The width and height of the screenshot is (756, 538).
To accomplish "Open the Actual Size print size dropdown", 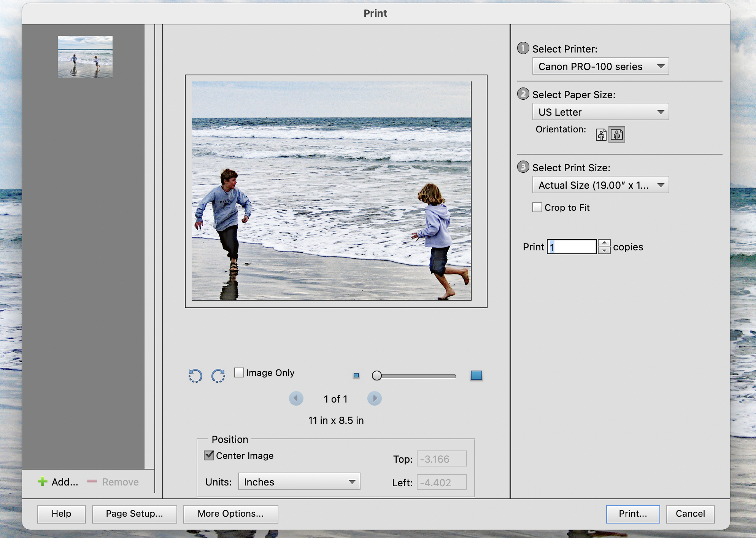I will point(600,185).
